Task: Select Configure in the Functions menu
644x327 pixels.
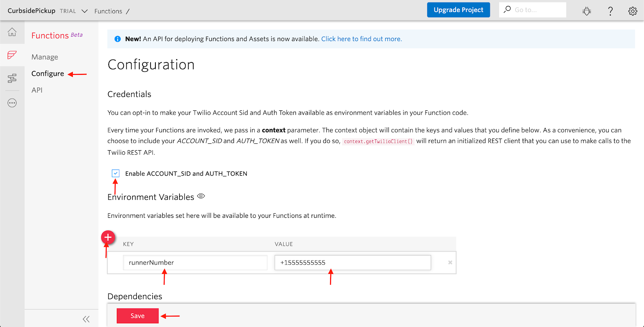Action: [47, 74]
